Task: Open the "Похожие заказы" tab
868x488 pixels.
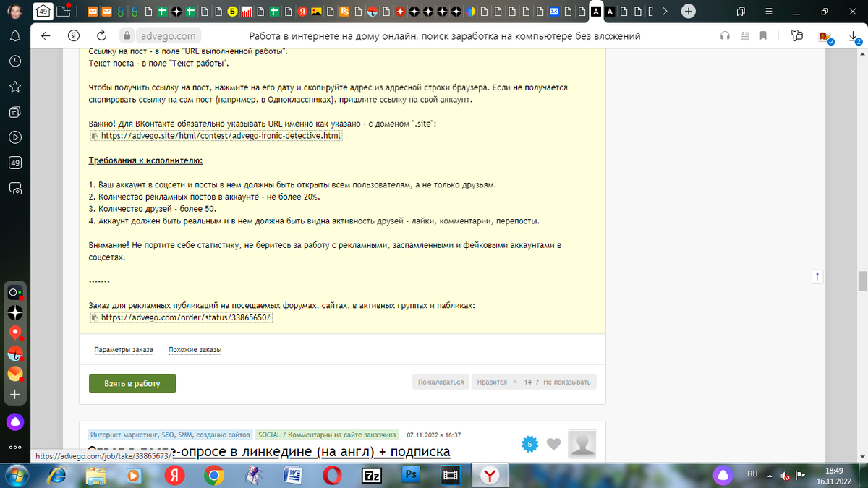Action: [x=195, y=350]
